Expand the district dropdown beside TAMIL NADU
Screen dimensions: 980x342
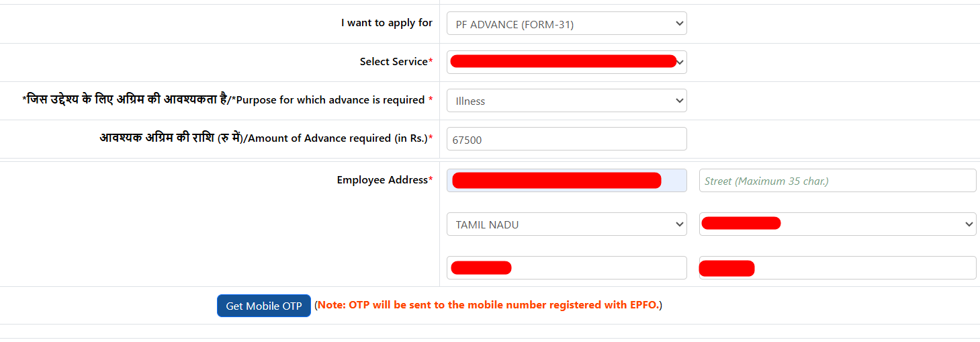(x=837, y=224)
